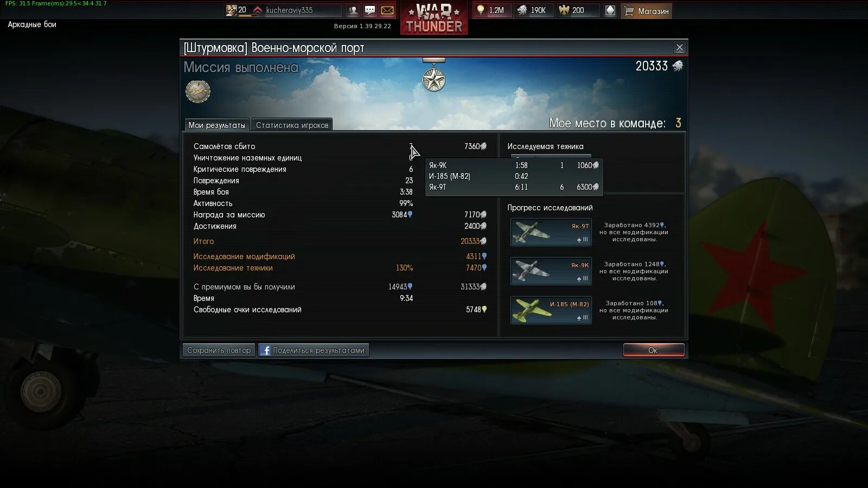Click the player name kucheraviy335
The width and height of the screenshot is (868, 488).
click(x=289, y=10)
